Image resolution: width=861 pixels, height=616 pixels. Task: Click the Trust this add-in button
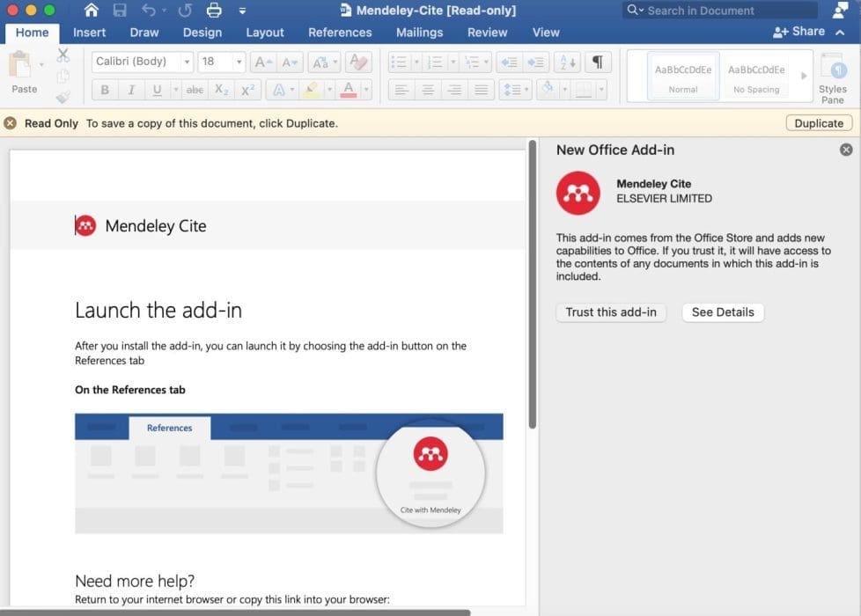click(x=610, y=312)
